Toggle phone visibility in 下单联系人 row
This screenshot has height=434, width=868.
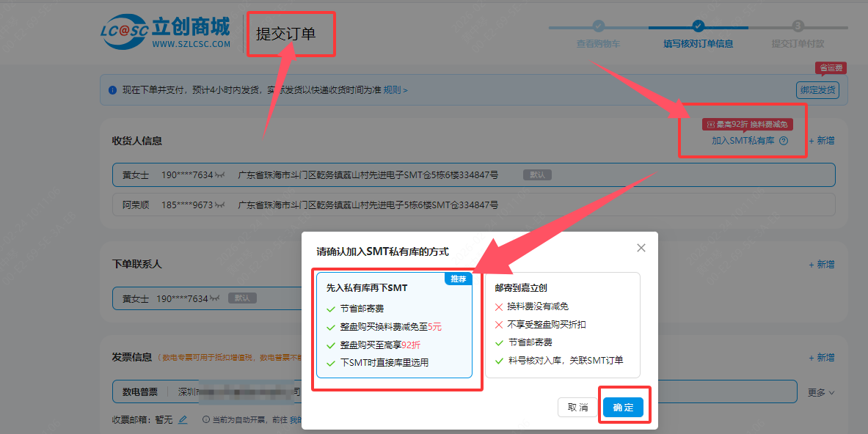point(214,299)
